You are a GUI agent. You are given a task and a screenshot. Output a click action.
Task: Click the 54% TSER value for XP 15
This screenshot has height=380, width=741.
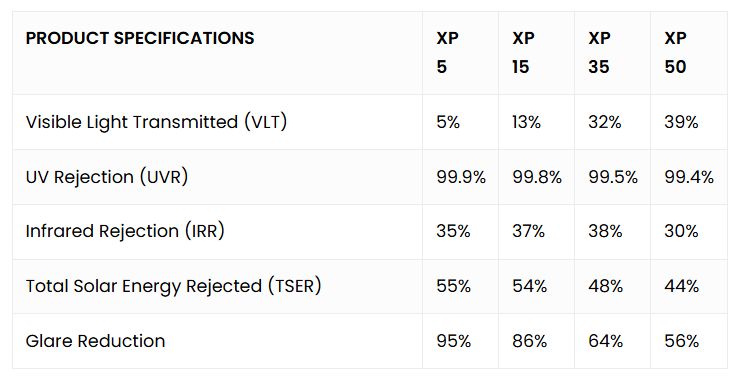tap(529, 286)
